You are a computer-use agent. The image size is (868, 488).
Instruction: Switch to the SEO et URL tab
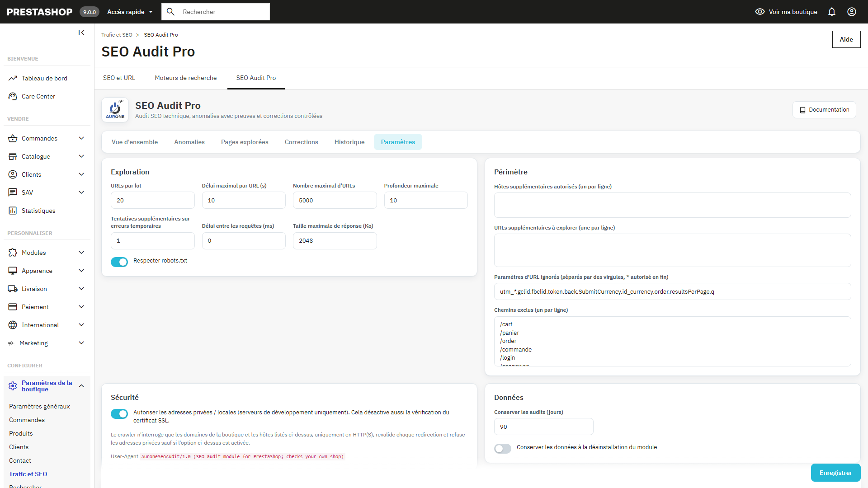pyautogui.click(x=119, y=78)
